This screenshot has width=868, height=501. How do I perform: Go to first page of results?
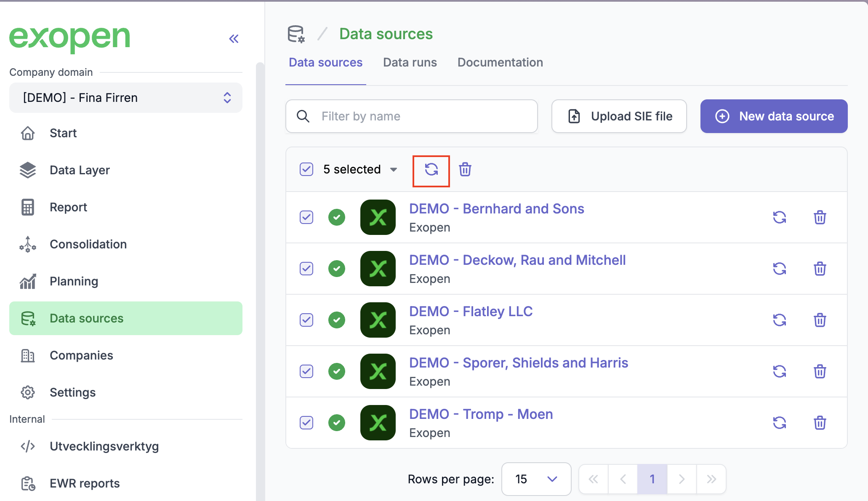594,479
